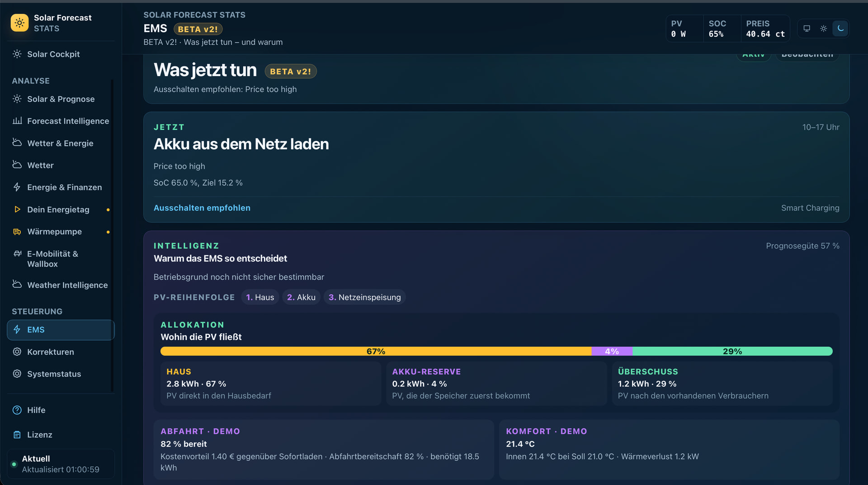Click the KOMFORT · DEMO card
This screenshot has width=868, height=485.
click(x=669, y=449)
